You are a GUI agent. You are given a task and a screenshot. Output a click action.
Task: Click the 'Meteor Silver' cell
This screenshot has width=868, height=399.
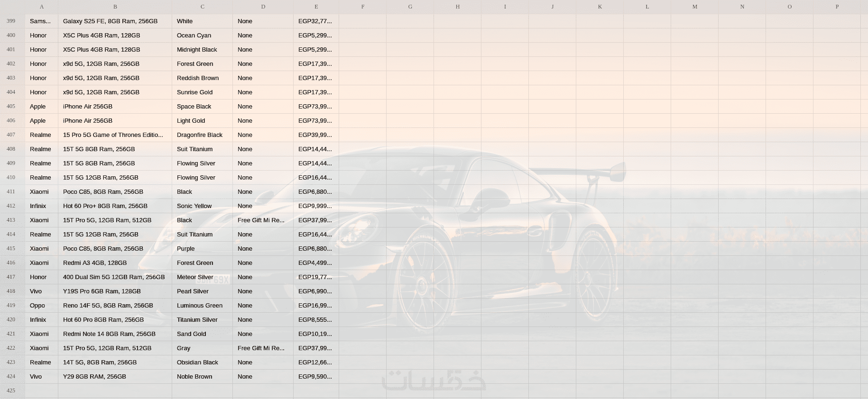[203, 277]
